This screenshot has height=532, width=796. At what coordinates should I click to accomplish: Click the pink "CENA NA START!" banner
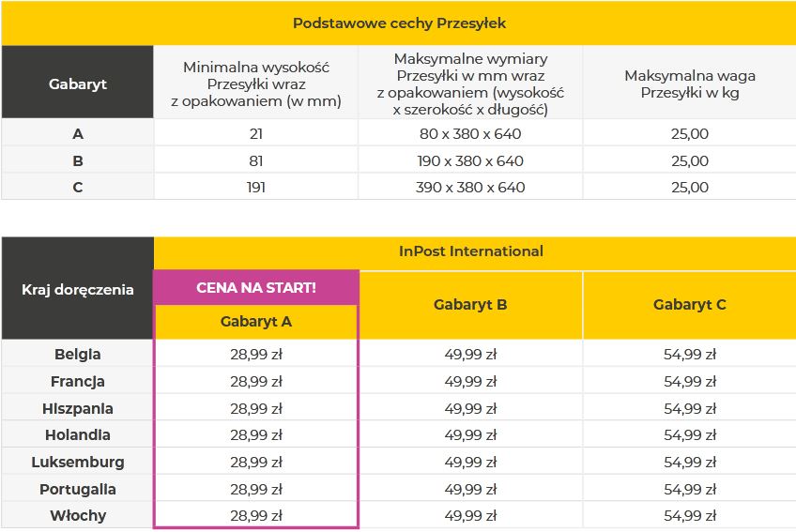256,287
